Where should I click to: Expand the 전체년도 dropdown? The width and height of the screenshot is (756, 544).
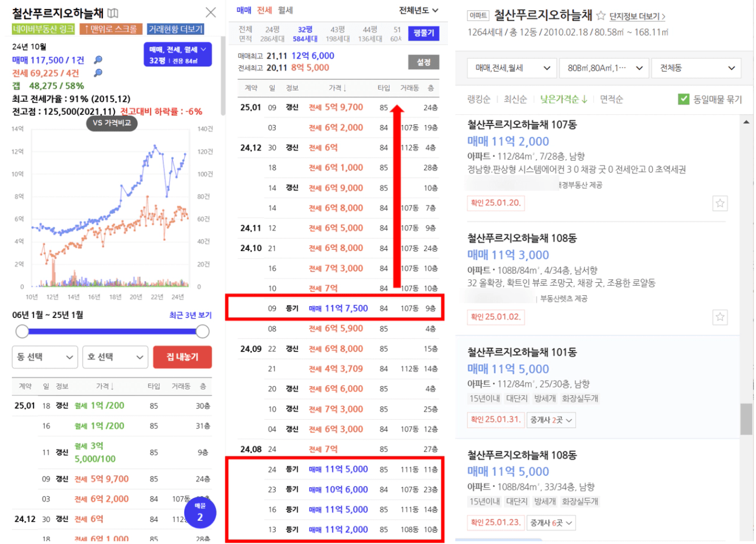pos(419,10)
